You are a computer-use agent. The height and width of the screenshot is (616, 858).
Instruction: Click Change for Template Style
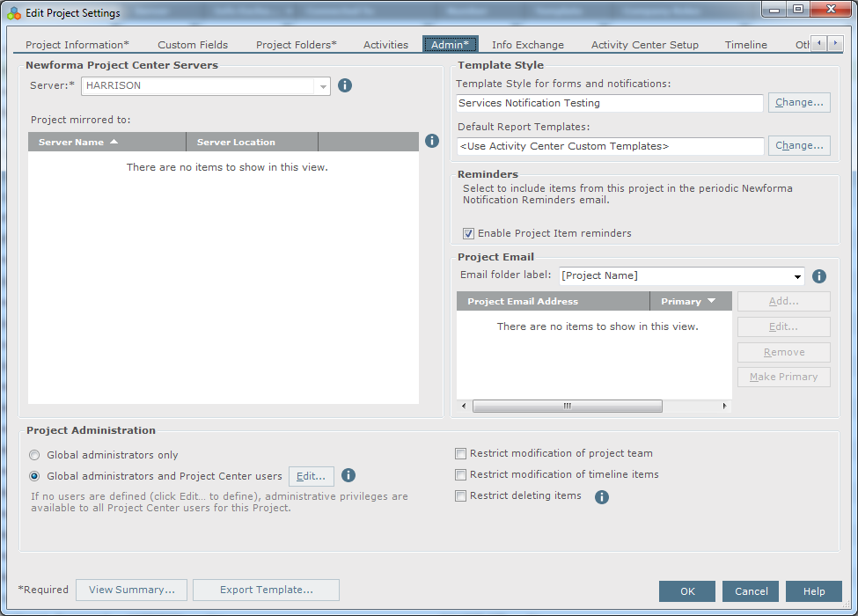coord(799,102)
